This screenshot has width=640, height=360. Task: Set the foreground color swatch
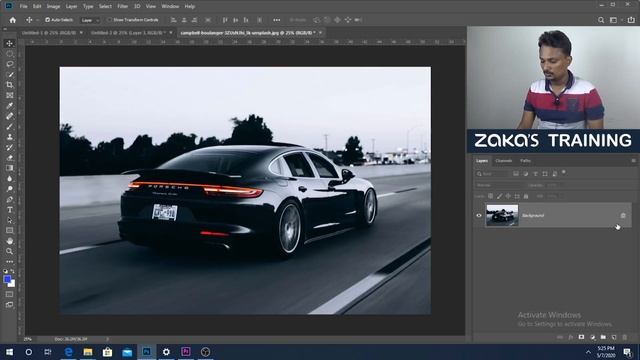tap(7, 279)
